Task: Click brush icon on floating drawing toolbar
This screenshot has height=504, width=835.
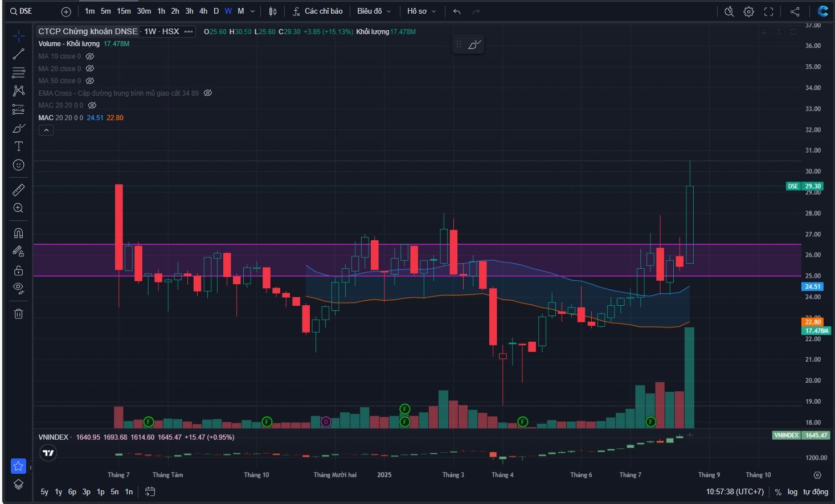Action: point(474,44)
